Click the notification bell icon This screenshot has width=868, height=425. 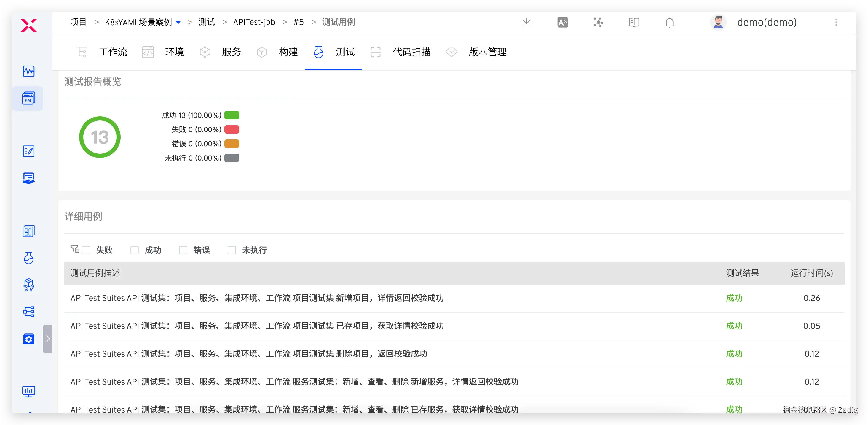[x=669, y=22]
